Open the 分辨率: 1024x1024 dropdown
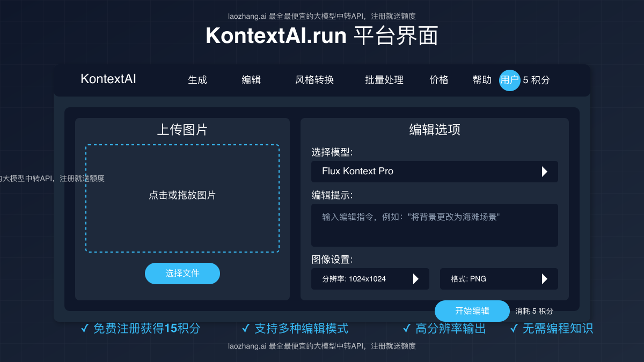The width and height of the screenshot is (644, 362). [x=370, y=279]
